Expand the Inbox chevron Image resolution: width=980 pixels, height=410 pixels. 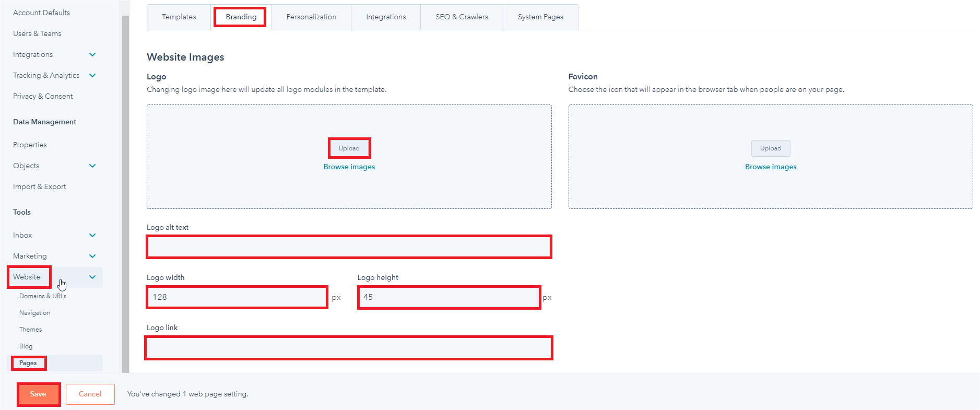click(x=92, y=236)
